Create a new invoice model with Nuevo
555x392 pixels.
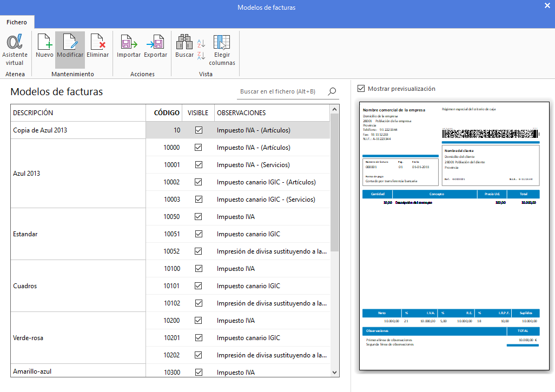coord(44,46)
